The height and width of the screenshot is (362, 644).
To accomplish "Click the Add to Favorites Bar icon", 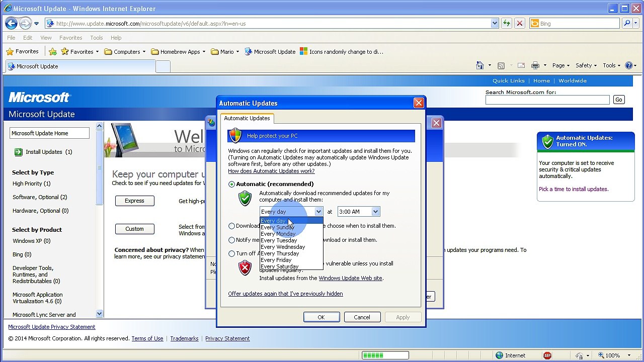I will coord(53,51).
